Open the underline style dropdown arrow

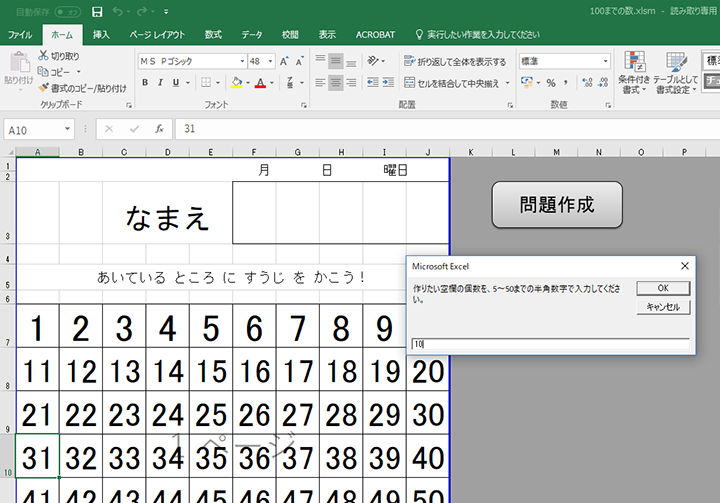pos(188,83)
